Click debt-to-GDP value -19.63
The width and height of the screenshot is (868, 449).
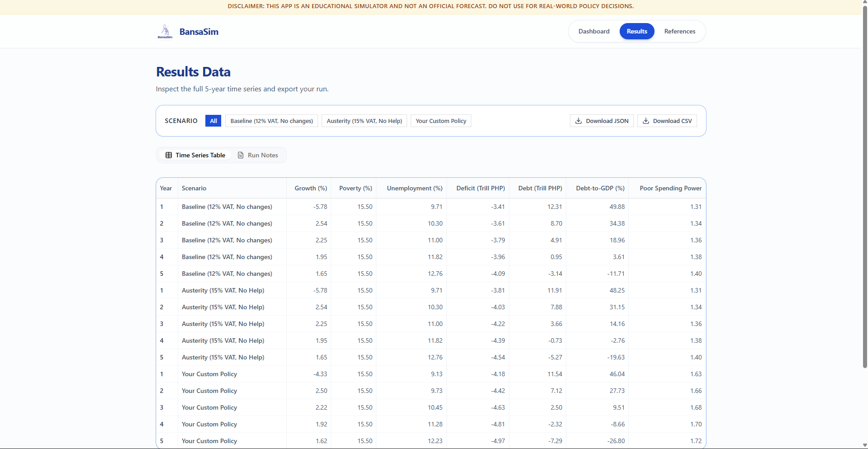(616, 357)
